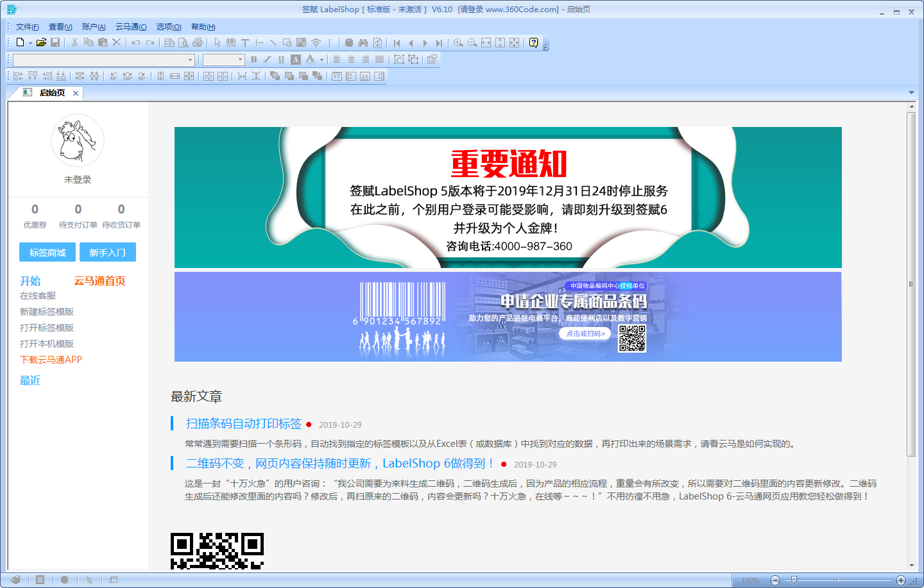Close the 启始页 tab
The image size is (924, 588).
point(76,94)
